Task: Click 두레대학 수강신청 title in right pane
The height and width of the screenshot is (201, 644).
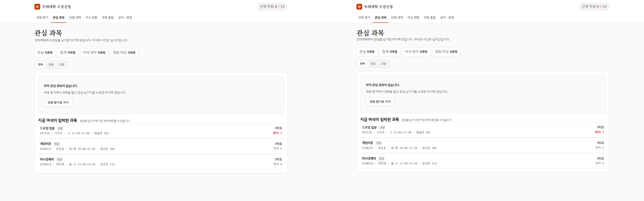Action: coord(379,7)
